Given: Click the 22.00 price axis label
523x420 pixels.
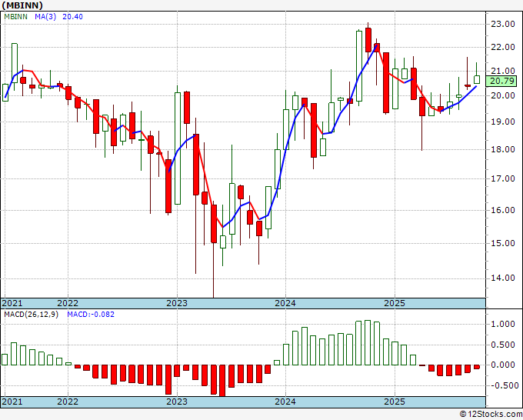Looking at the screenshot, I should 503,48.
